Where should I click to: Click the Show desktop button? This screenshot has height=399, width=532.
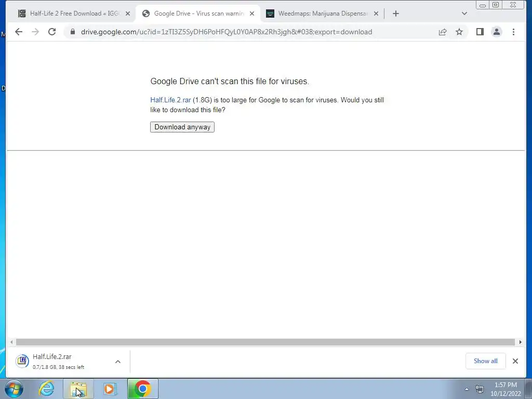528,389
